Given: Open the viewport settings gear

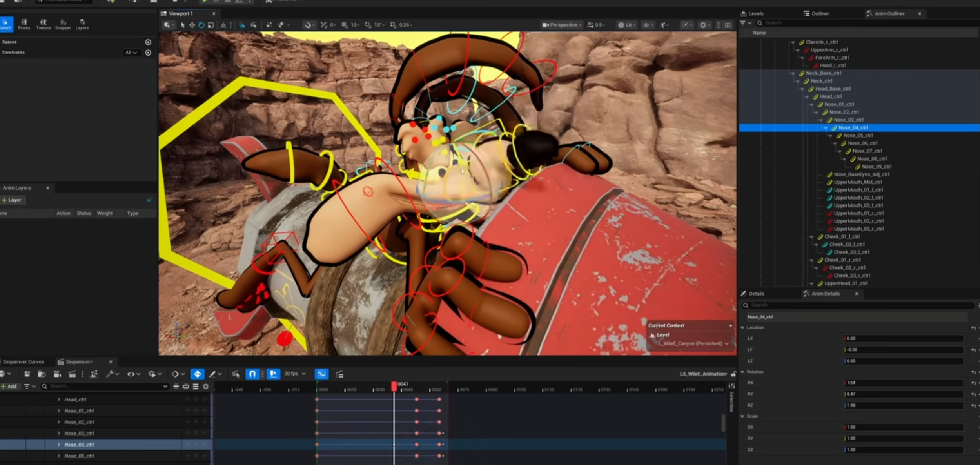Looking at the screenshot, I should pos(704,25).
